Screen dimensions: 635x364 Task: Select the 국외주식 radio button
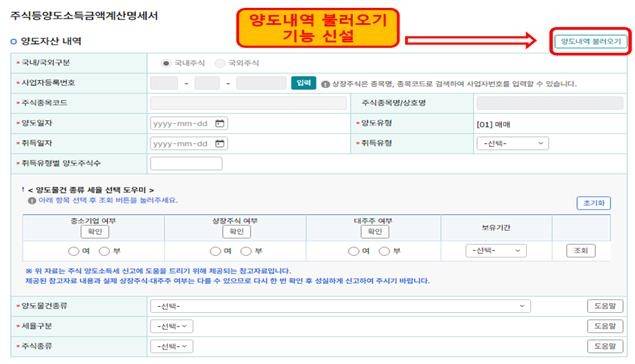pyautogui.click(x=219, y=63)
